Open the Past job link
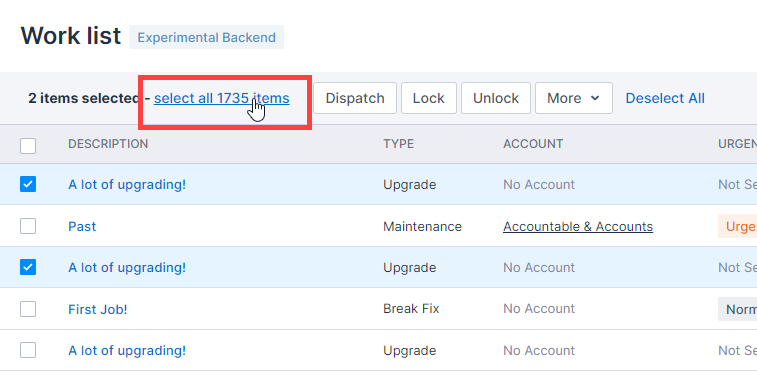This screenshot has width=757, height=376. (82, 226)
